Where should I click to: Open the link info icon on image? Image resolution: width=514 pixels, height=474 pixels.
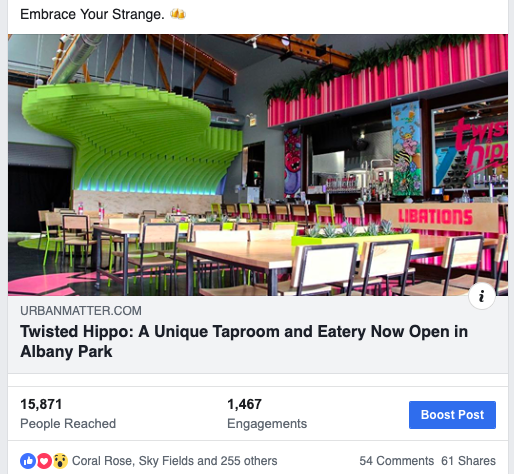click(x=481, y=296)
